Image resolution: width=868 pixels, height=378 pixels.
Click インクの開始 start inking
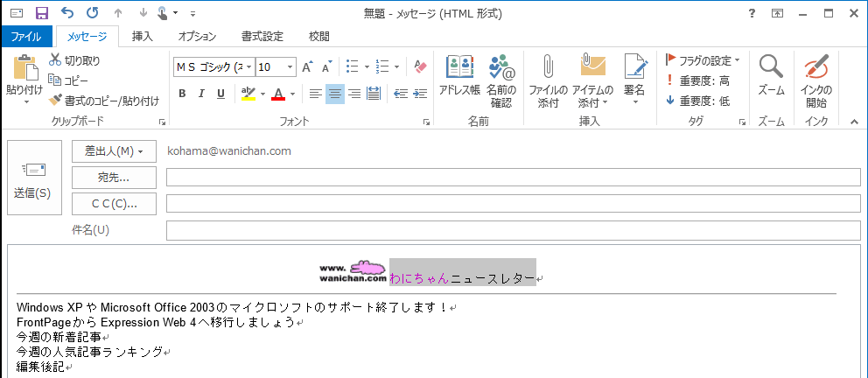(816, 80)
